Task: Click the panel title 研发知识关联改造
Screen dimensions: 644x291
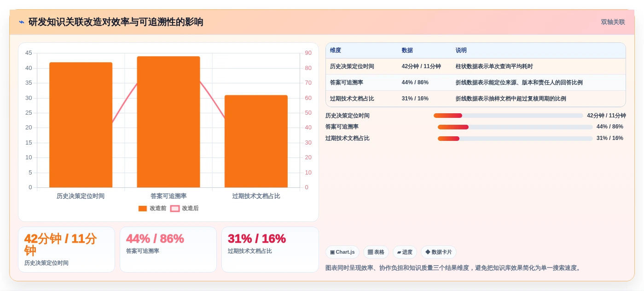Action: click(x=116, y=22)
